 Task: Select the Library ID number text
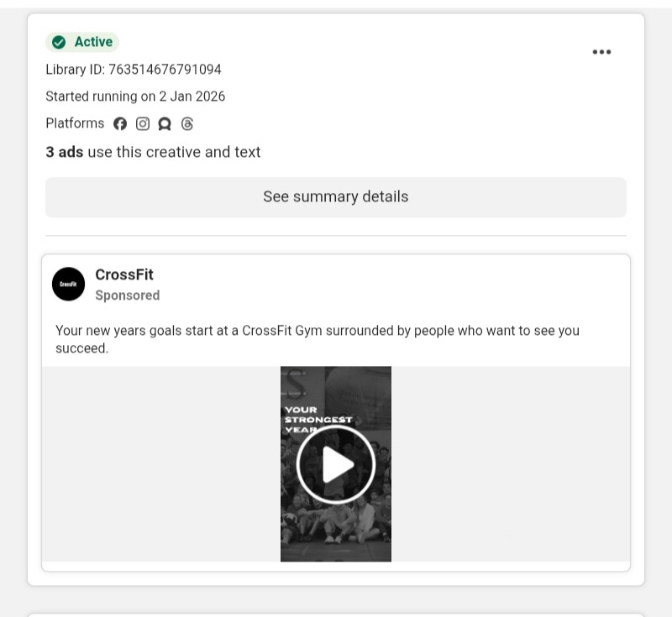pyautogui.click(x=165, y=70)
